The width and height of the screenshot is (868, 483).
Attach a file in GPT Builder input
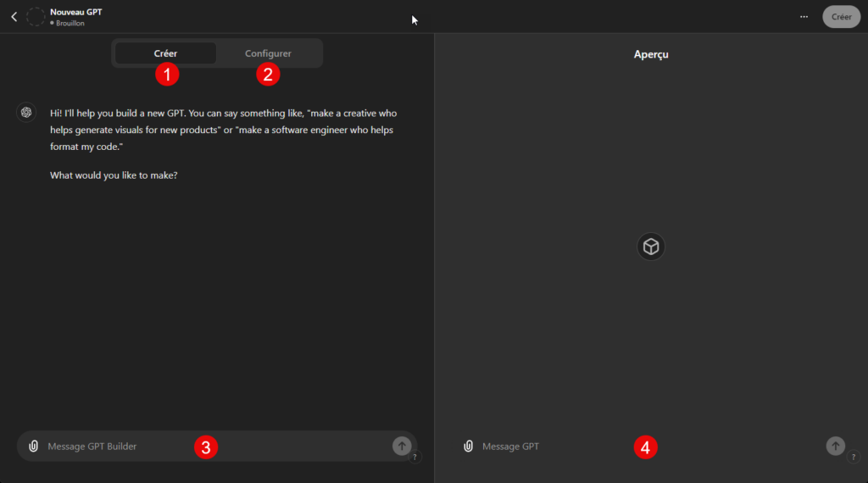(34, 446)
